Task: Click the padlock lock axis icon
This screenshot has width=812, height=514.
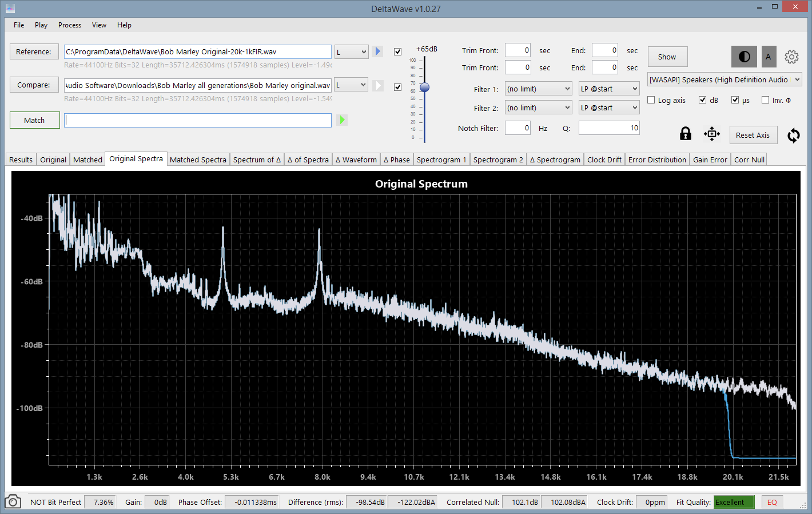Action: [x=685, y=134]
